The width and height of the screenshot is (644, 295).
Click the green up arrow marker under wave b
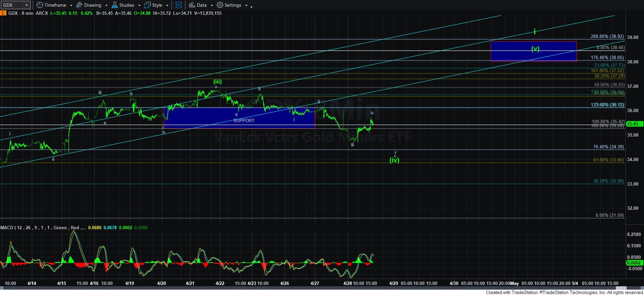(134, 107)
